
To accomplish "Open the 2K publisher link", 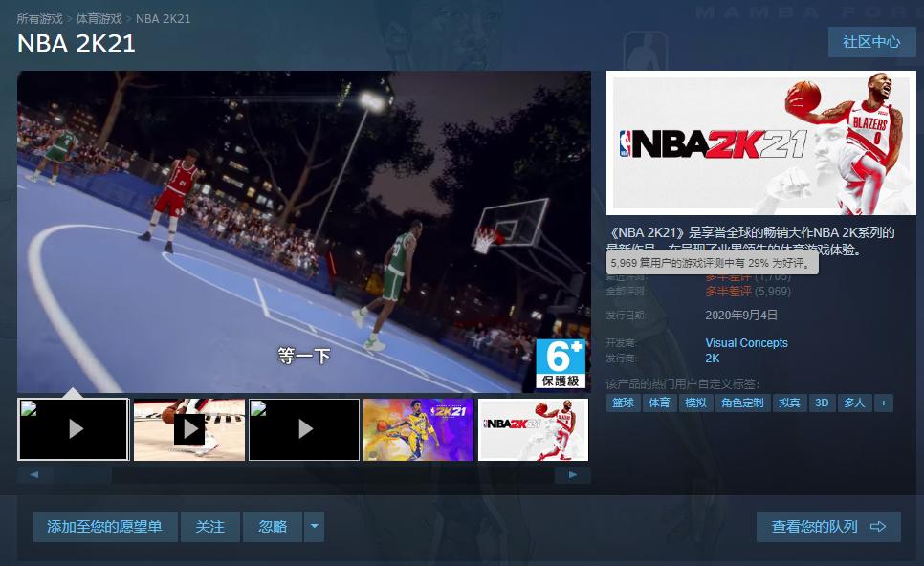I will point(713,359).
